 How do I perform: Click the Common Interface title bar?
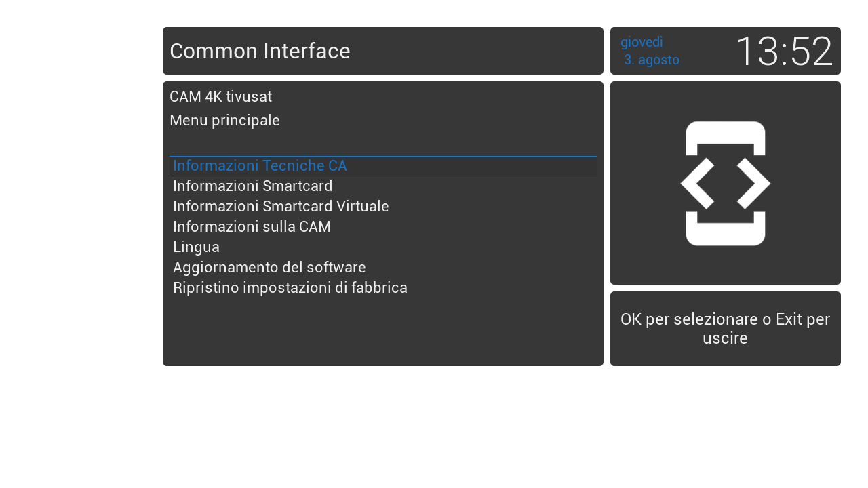tap(383, 51)
